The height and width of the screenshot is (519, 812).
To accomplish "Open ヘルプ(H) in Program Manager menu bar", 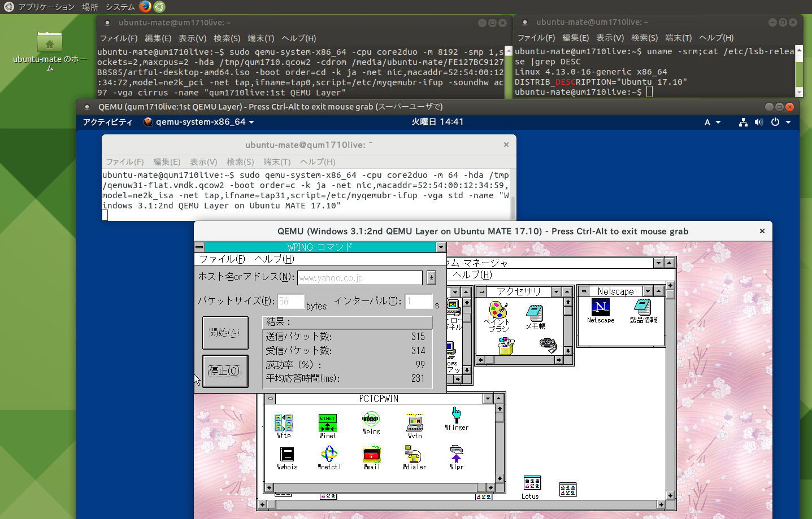I will [473, 275].
